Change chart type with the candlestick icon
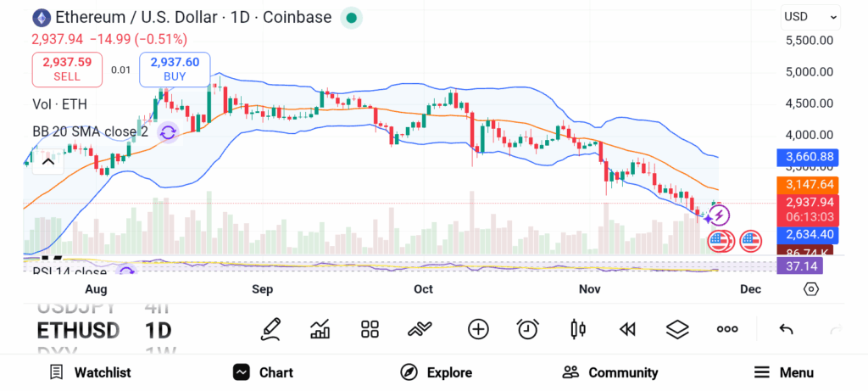868x391 pixels. 578,329
